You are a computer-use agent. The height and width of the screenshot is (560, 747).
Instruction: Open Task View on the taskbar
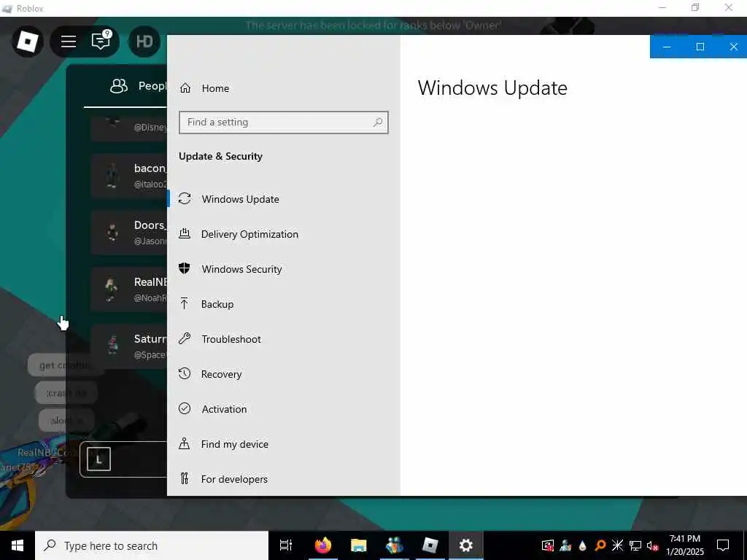tap(286, 545)
